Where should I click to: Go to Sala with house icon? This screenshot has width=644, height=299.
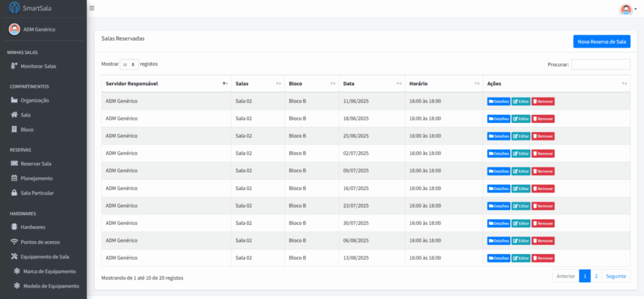[25, 115]
